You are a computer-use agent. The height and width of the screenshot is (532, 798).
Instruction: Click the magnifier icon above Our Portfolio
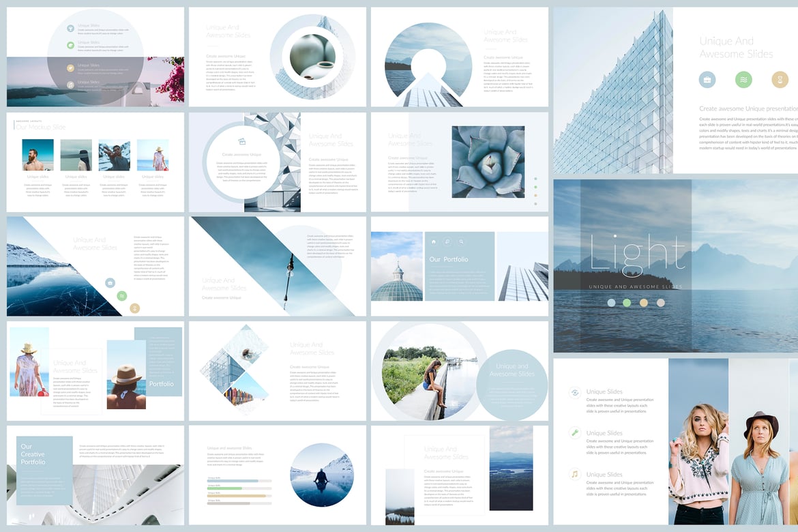click(461, 241)
